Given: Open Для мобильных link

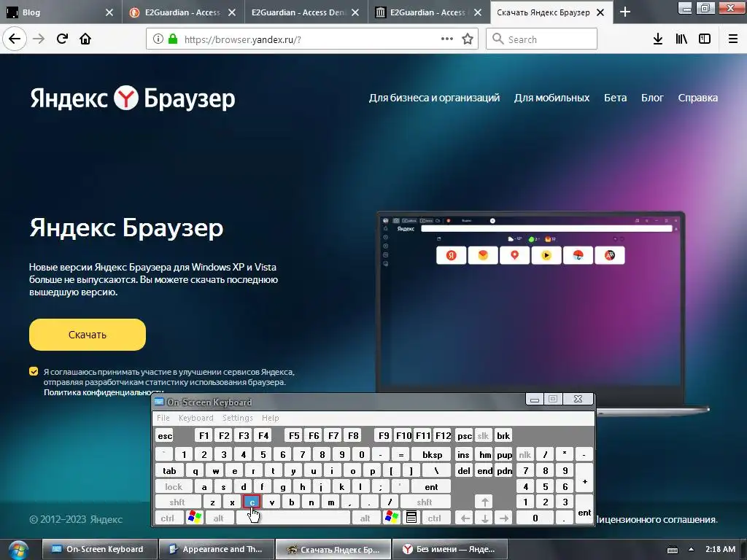Looking at the screenshot, I should point(551,98).
